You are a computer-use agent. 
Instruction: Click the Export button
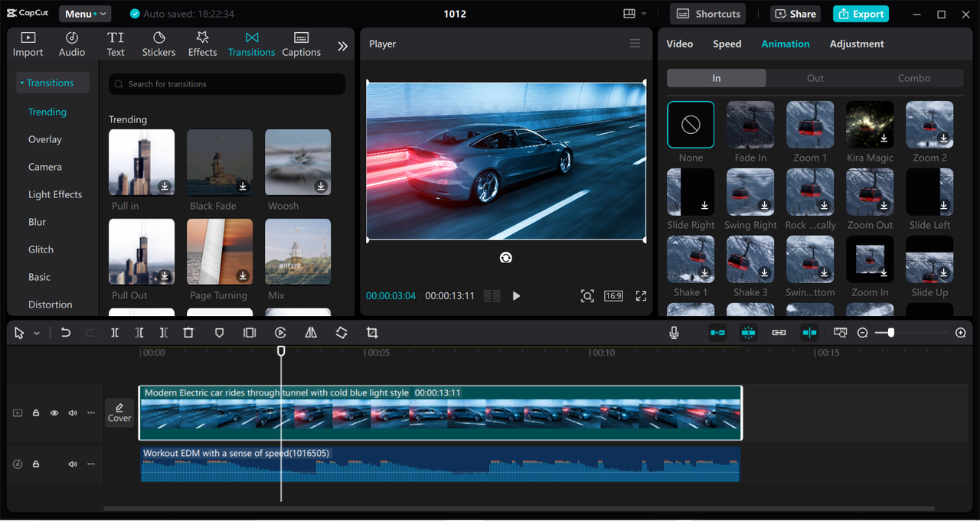point(862,14)
